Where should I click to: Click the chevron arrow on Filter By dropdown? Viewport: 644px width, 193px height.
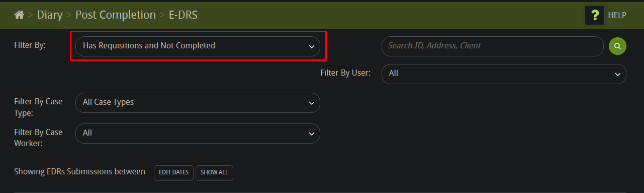(x=311, y=46)
